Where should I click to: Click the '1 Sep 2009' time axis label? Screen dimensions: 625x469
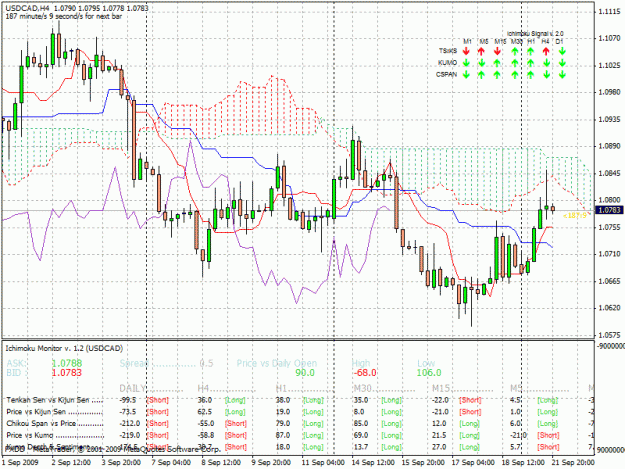[x=20, y=463]
